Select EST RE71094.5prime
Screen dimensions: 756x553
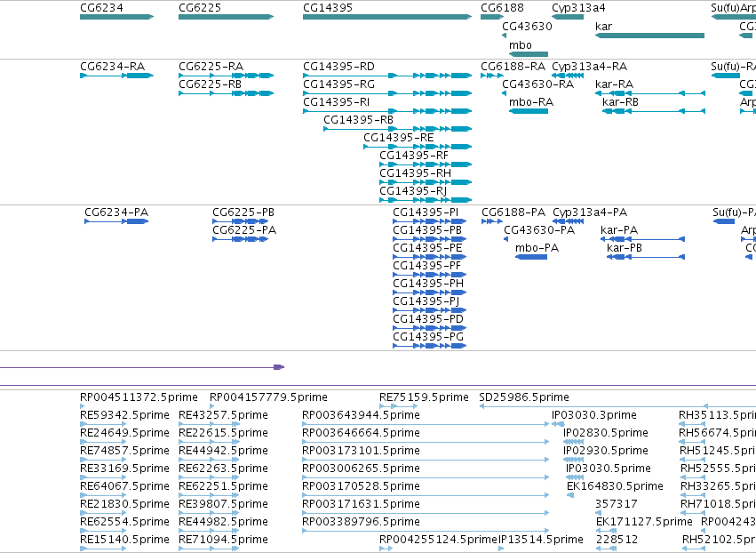[223, 540]
